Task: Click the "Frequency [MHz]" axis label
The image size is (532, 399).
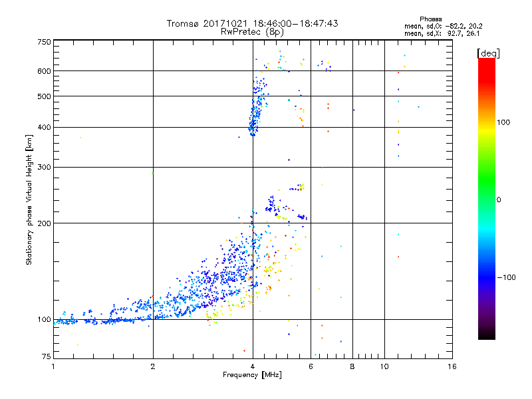Action: (252, 375)
